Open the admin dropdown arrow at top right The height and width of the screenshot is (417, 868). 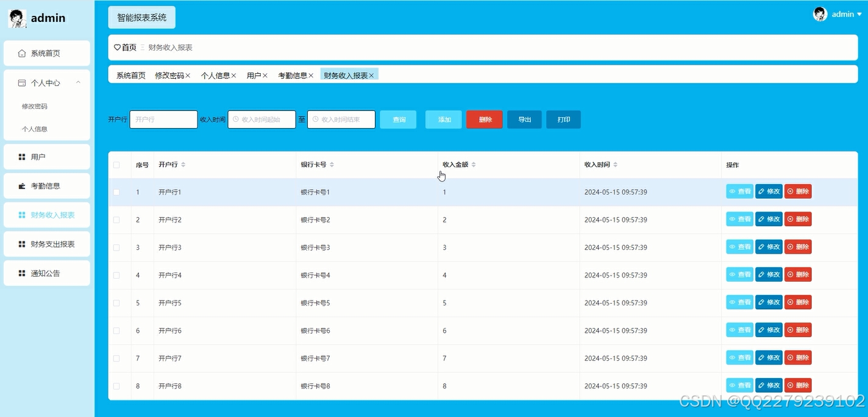[859, 14]
